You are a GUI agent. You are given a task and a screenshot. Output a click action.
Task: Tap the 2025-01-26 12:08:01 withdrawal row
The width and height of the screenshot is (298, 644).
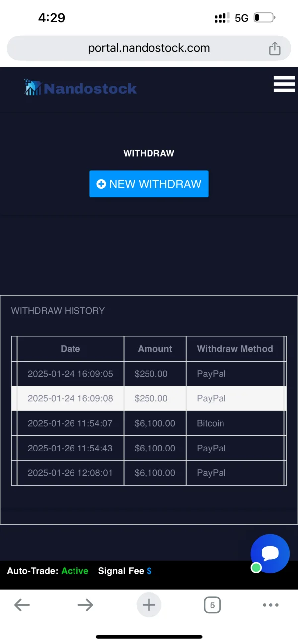coord(149,473)
